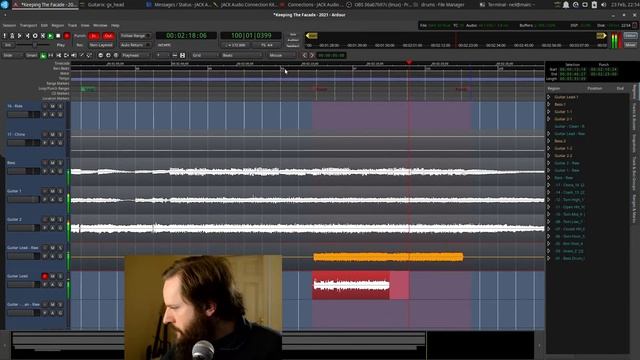This screenshot has height=360, width=640.
Task: Open the Track menu
Action: 72,25
